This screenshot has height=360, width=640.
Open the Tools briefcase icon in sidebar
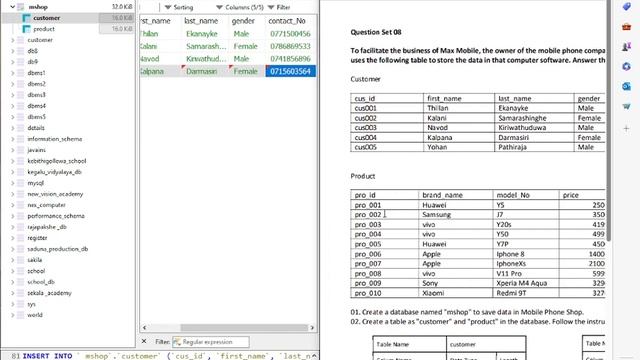tap(627, 27)
